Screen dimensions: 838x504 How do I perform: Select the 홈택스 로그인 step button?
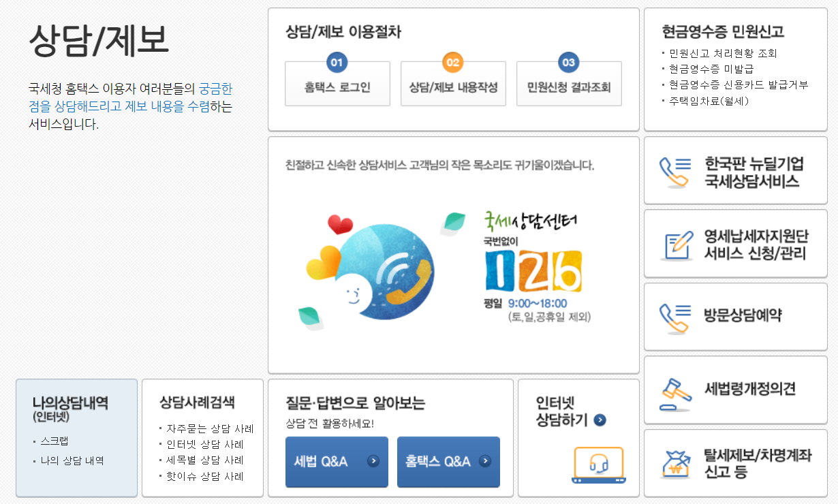(x=337, y=84)
